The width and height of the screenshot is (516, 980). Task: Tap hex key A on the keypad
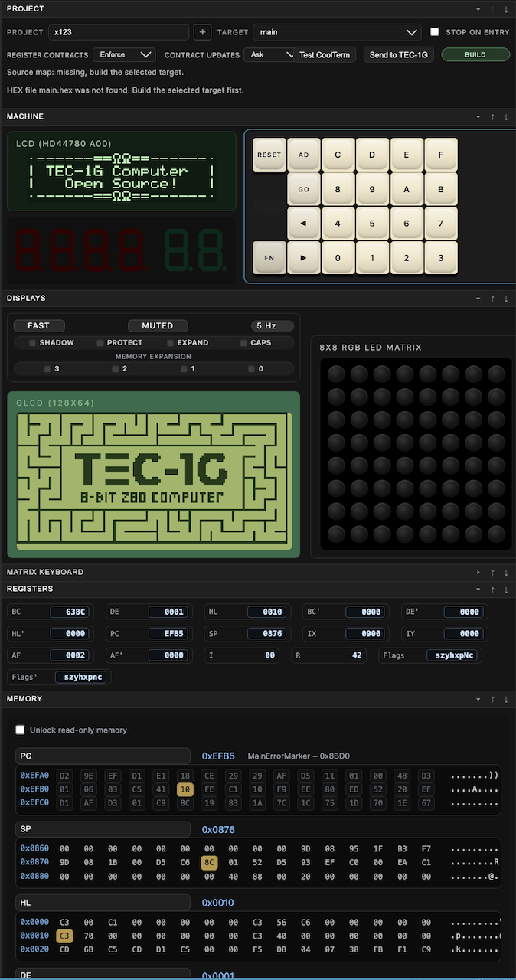(407, 189)
